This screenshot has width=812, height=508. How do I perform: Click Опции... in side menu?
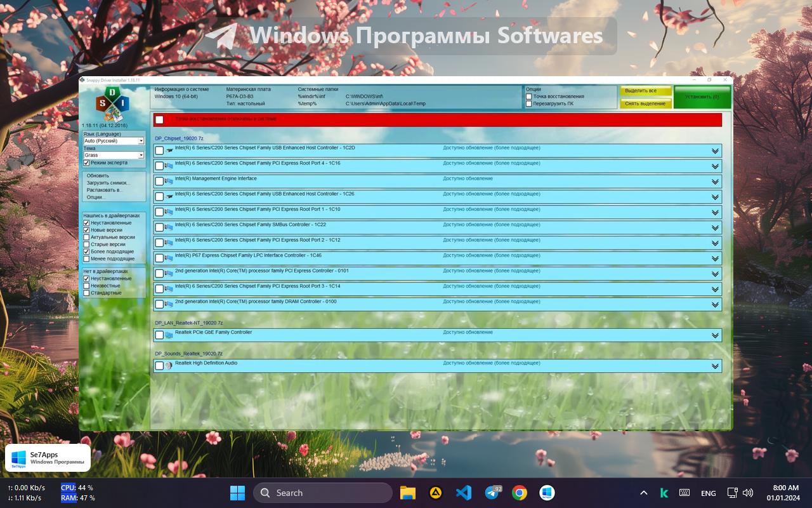(96, 197)
